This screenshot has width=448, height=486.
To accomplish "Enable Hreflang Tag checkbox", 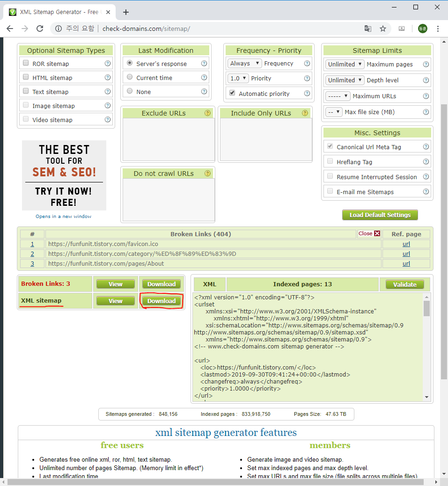I will [330, 161].
